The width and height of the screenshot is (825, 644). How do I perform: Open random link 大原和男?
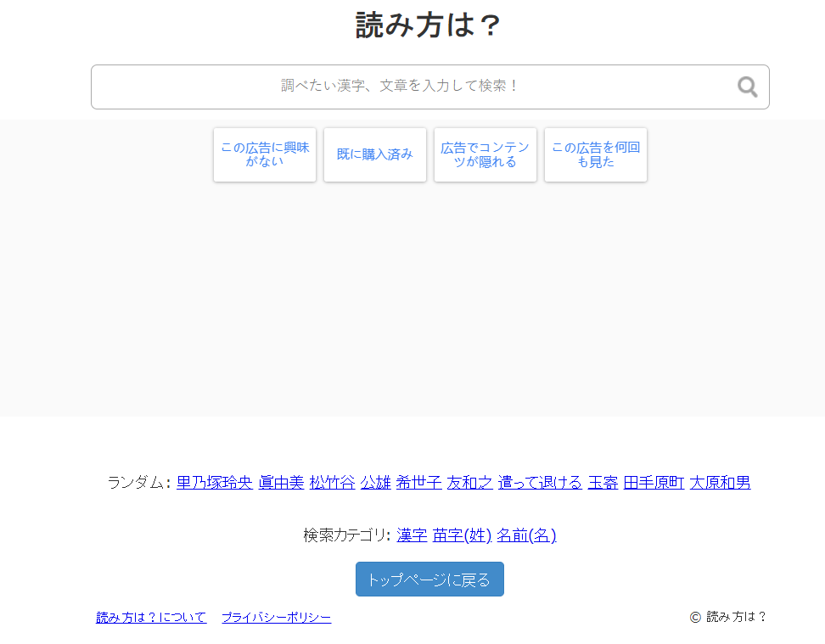point(720,483)
